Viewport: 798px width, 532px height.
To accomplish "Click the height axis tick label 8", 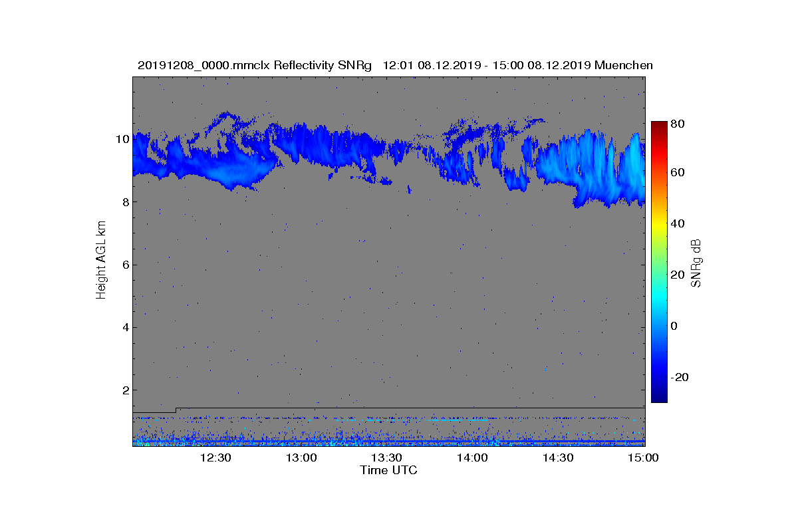I will pyautogui.click(x=126, y=202).
